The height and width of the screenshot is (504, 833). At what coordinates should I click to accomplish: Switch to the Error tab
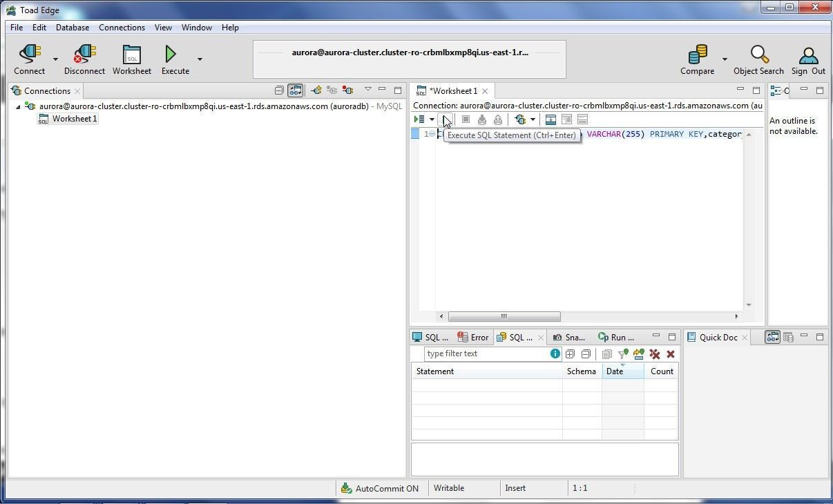tap(473, 338)
